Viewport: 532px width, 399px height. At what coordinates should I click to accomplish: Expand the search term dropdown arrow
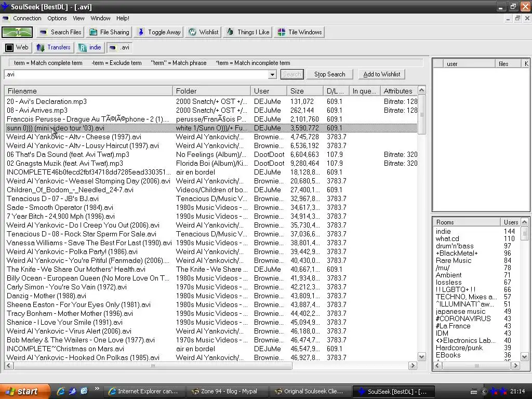(272, 74)
